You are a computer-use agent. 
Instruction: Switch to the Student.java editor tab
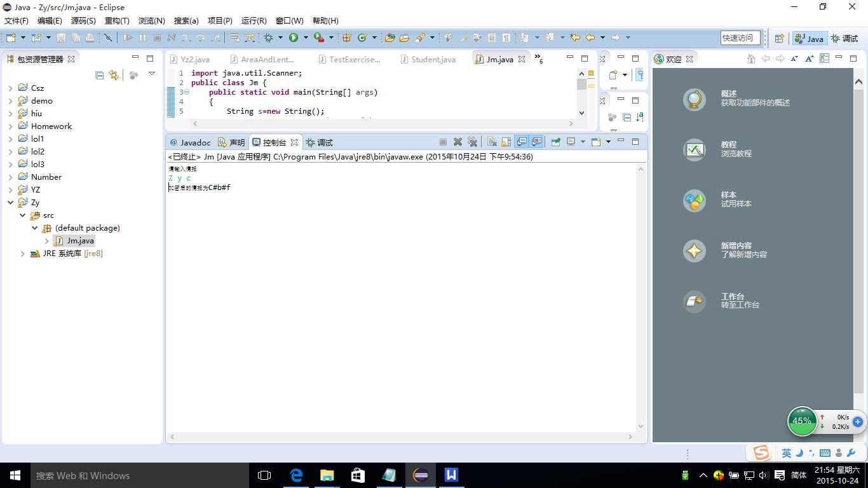pos(428,59)
